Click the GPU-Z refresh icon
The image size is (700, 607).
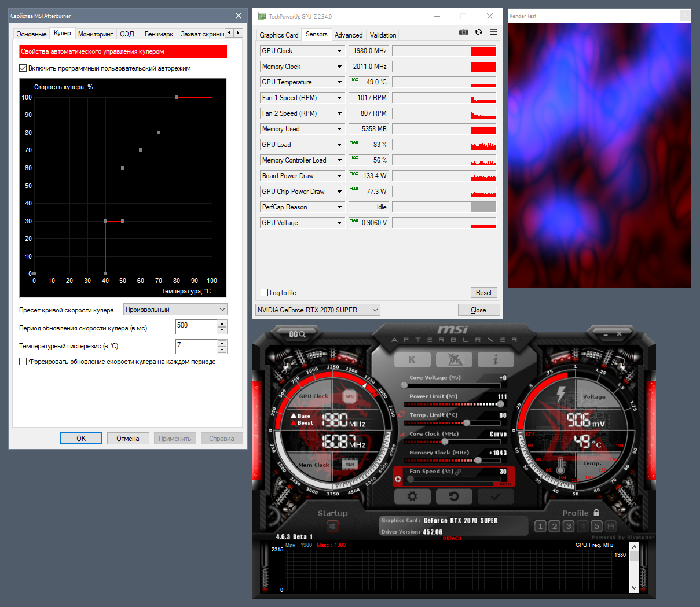(478, 32)
